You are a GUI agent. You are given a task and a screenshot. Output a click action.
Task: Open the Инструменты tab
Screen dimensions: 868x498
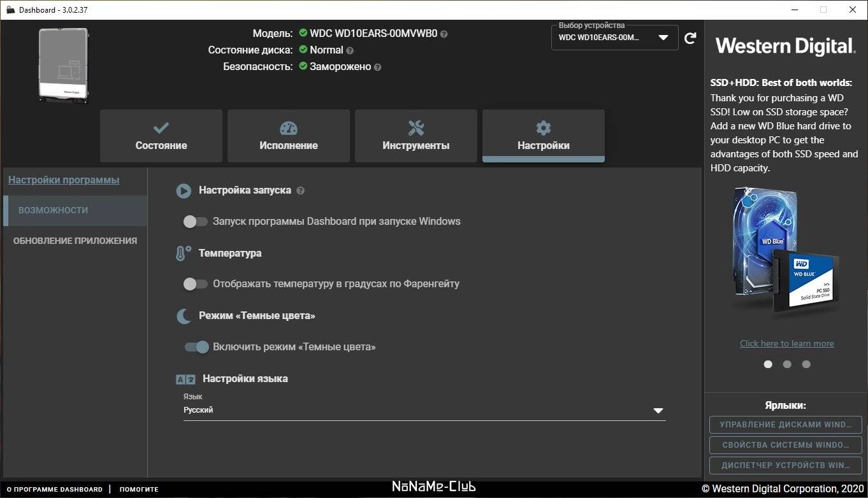coord(416,136)
